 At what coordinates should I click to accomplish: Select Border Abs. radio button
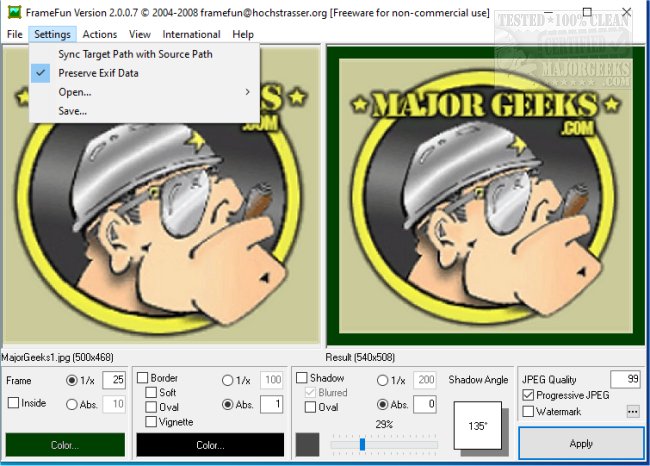point(227,404)
